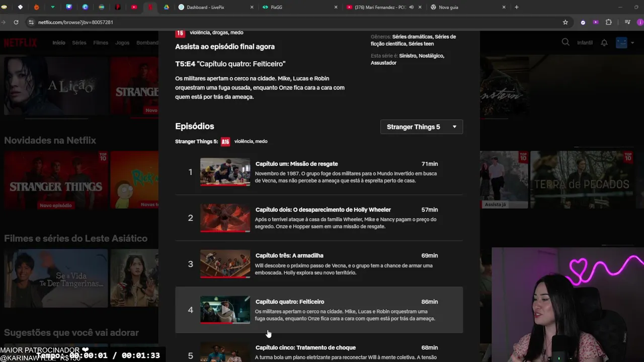Play episode 2 thumbnail with Demogorgon
The width and height of the screenshot is (644, 362).
click(x=225, y=218)
